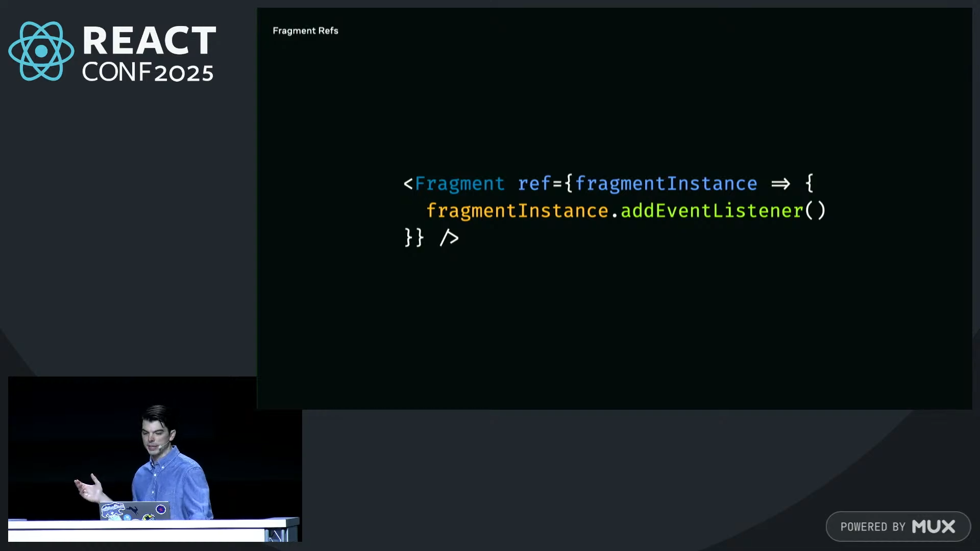Viewport: 980px width, 551px height.
Task: Click the Fragment Refs slide title
Action: click(305, 31)
